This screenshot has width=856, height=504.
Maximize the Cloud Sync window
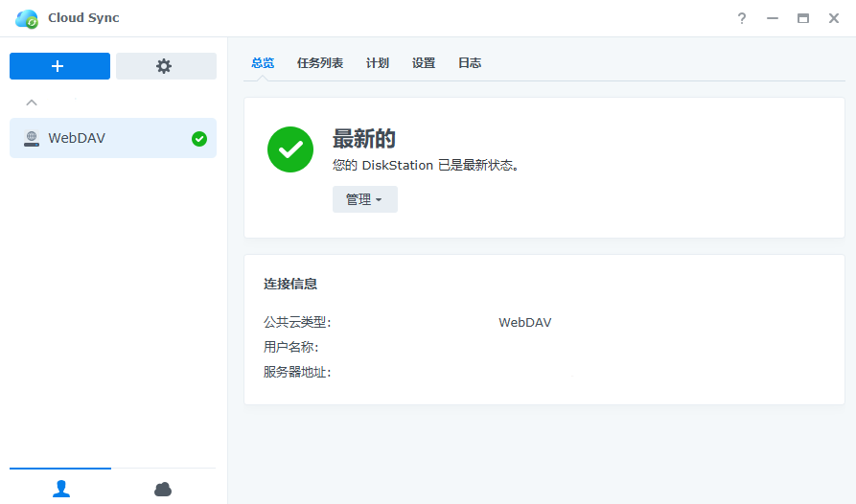pyautogui.click(x=803, y=18)
